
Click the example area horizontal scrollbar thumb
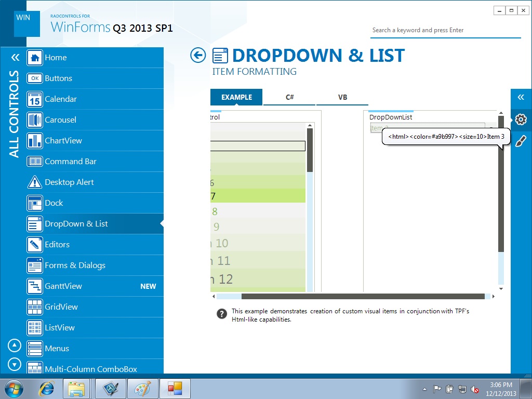click(363, 297)
